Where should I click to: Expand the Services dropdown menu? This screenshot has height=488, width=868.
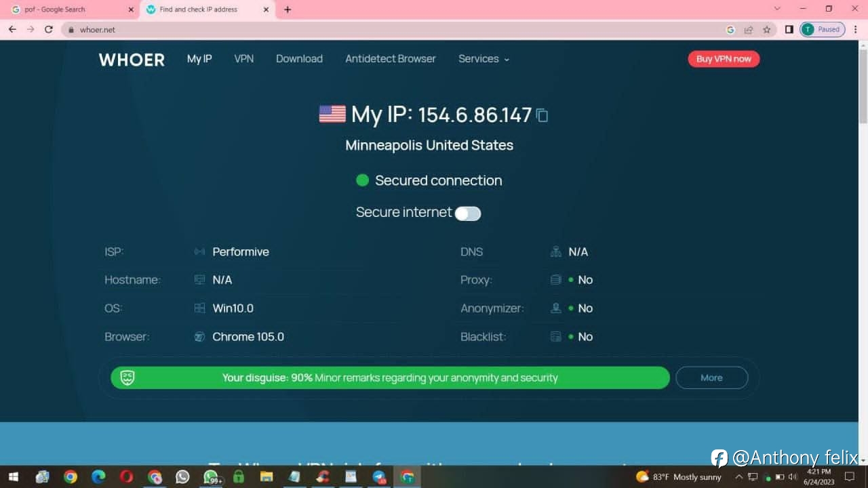coord(484,59)
